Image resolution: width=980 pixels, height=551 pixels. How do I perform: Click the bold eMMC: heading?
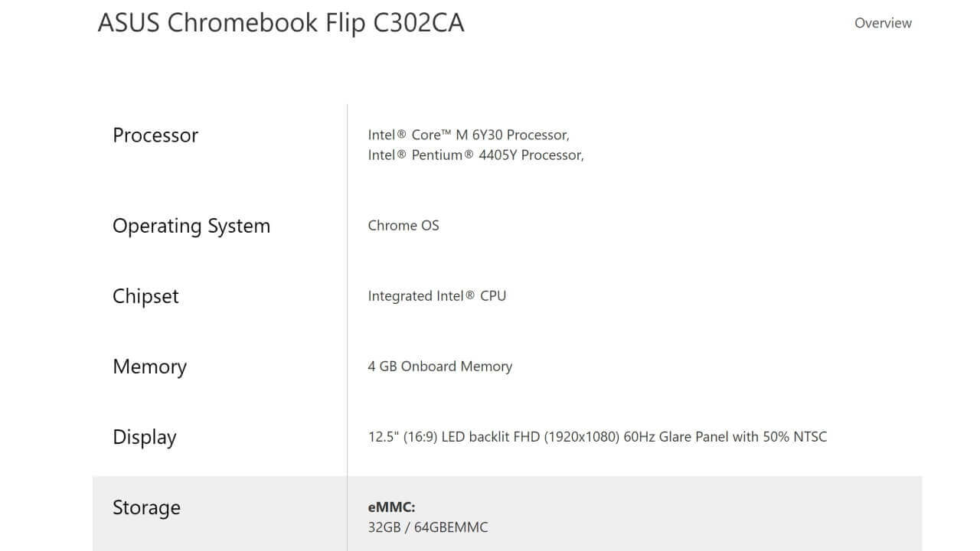pyautogui.click(x=391, y=507)
